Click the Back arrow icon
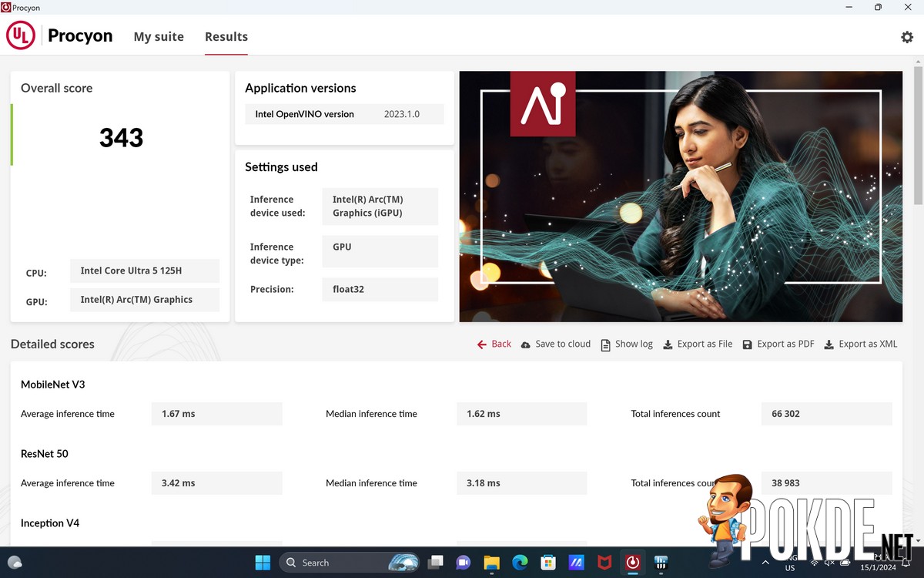Viewport: 924px width, 578px height. coord(481,344)
